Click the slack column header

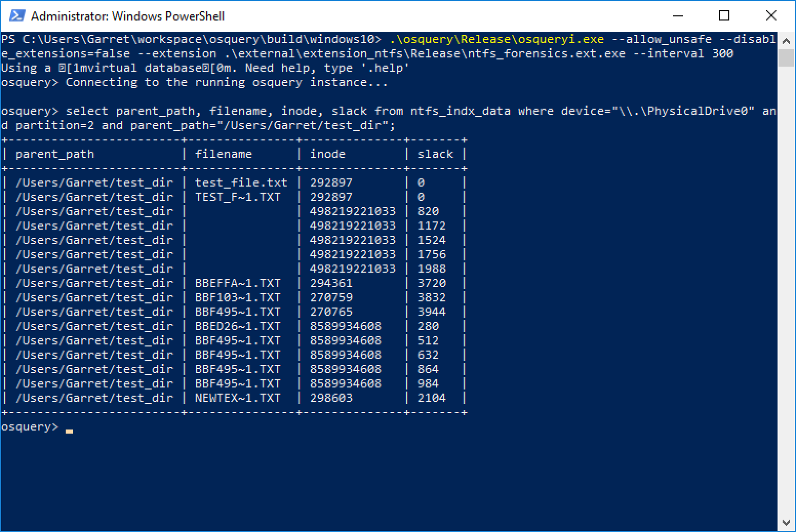tap(435, 154)
